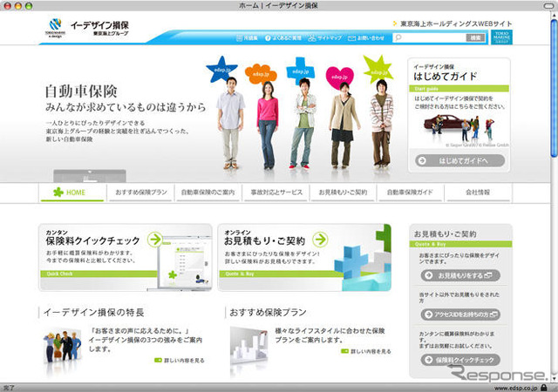The image size is (558, 392).
Task: Click the people thumbnail under イーデザイン損保の特長
Action: pyautogui.click(x=62, y=348)
